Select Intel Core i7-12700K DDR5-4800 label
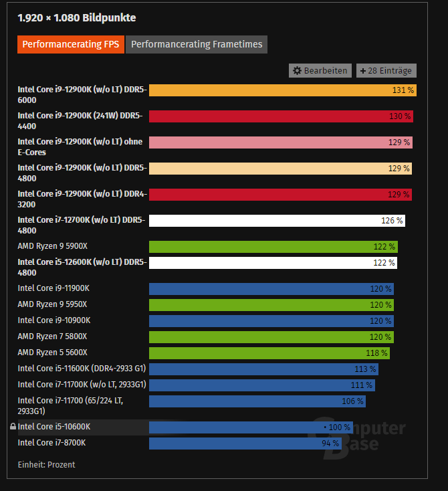This screenshot has width=448, height=491. click(x=82, y=225)
